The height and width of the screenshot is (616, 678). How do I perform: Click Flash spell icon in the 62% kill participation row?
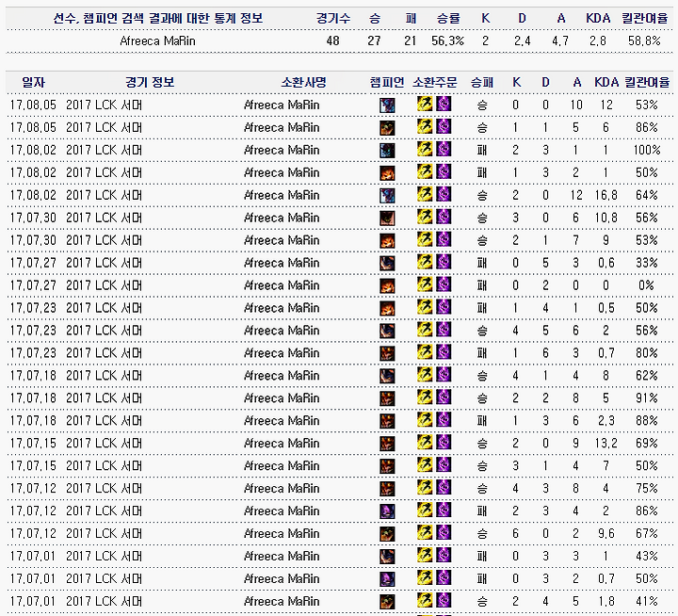click(425, 374)
